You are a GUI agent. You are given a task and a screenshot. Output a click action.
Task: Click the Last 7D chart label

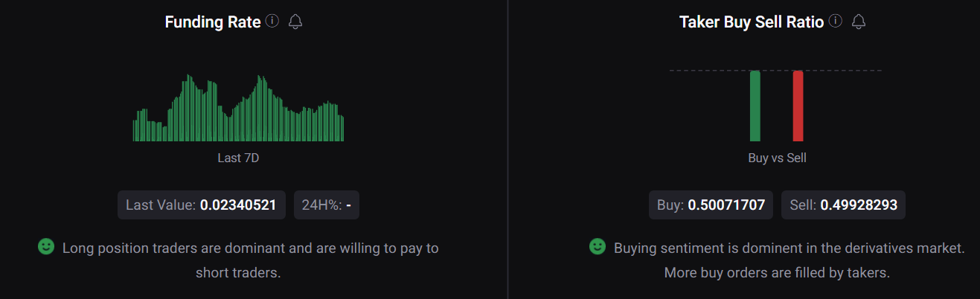(238, 158)
